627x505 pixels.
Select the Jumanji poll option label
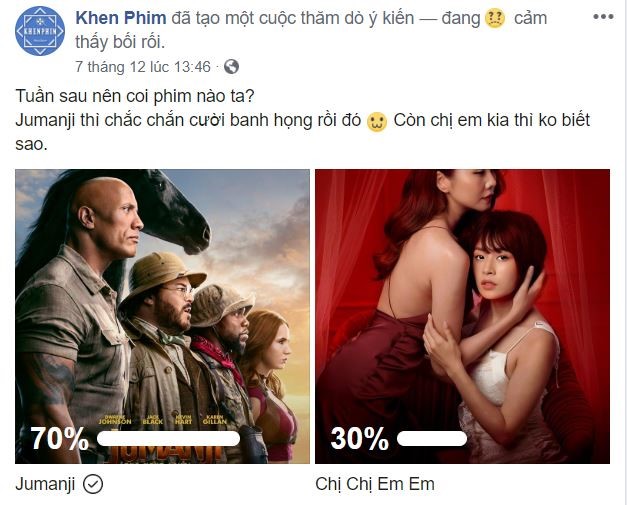coord(45,485)
